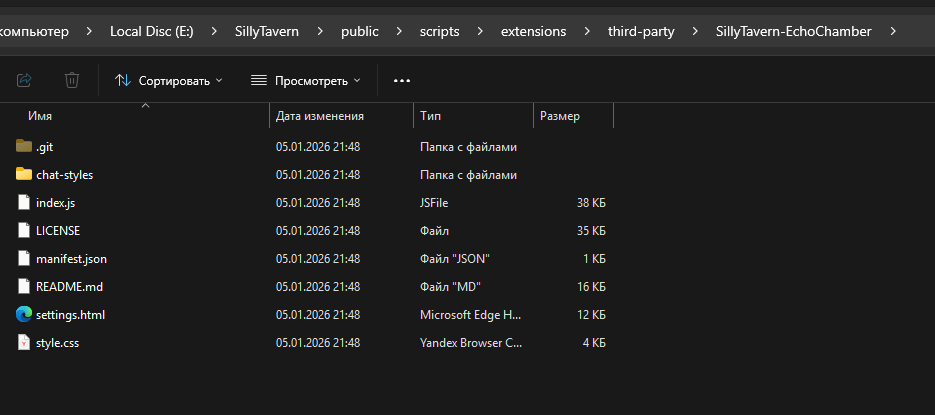Screen dimensions: 935x415
Task: Sort by Дата изменения column header
Action: click(x=319, y=116)
